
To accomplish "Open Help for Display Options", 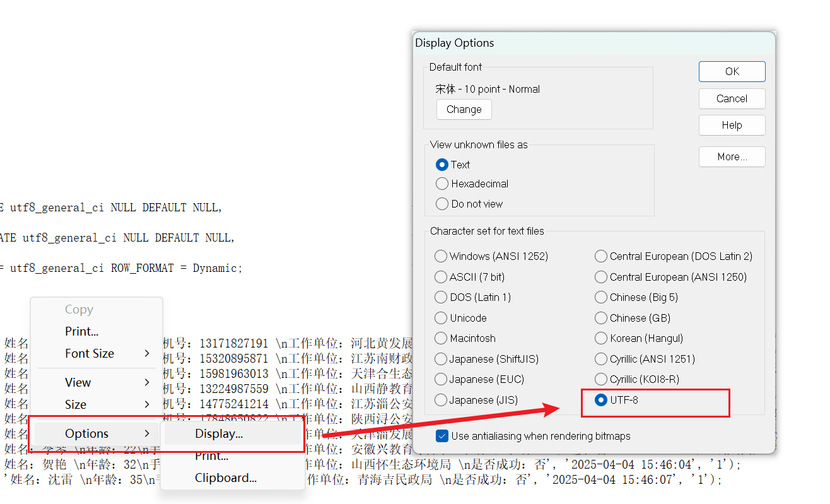I will [732, 125].
